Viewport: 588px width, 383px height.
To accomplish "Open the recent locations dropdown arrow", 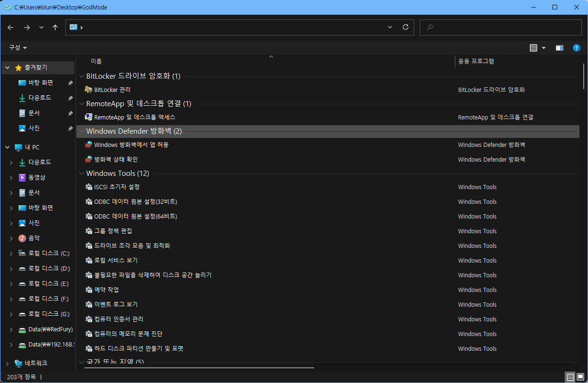I will (41, 27).
